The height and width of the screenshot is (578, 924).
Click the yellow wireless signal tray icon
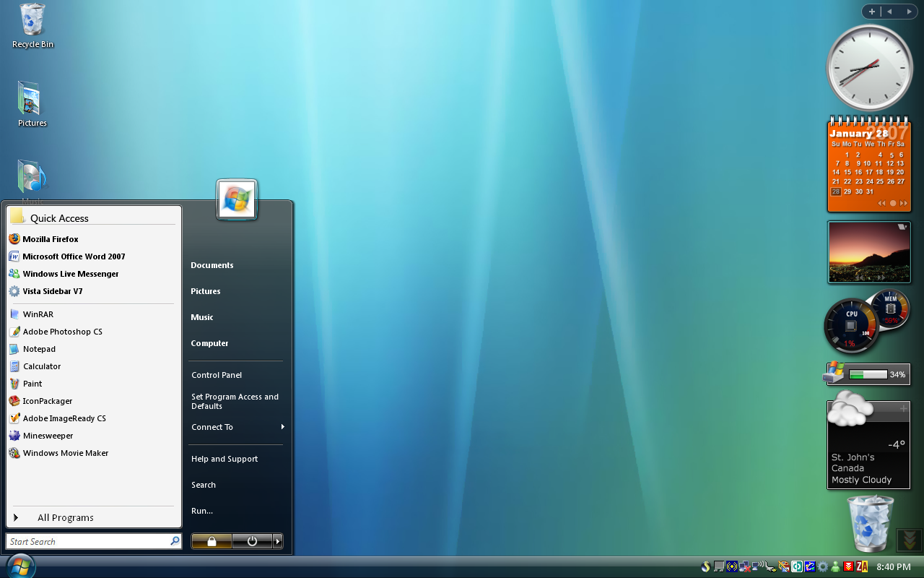pos(732,567)
